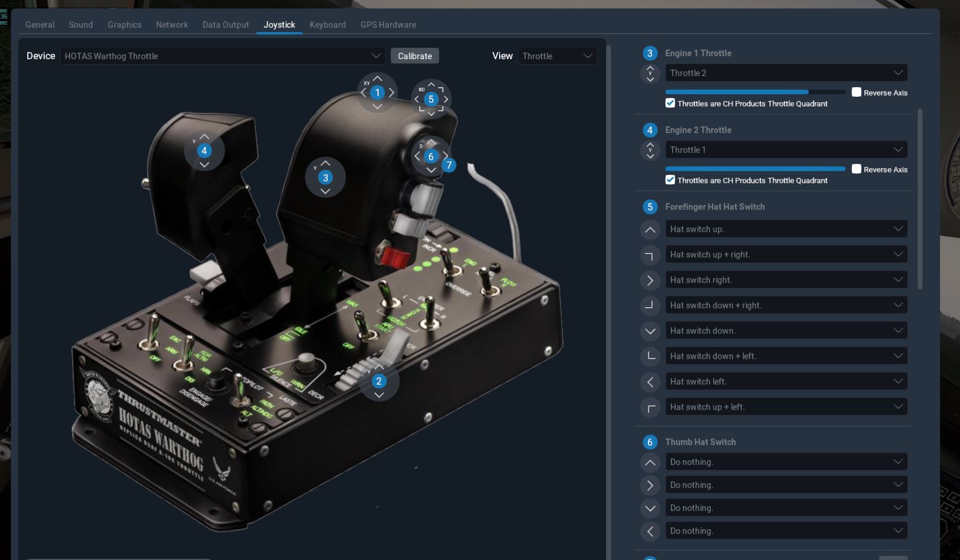The height and width of the screenshot is (560, 960).
Task: Click the Engine 1 Throttle heading text
Action: tap(698, 53)
